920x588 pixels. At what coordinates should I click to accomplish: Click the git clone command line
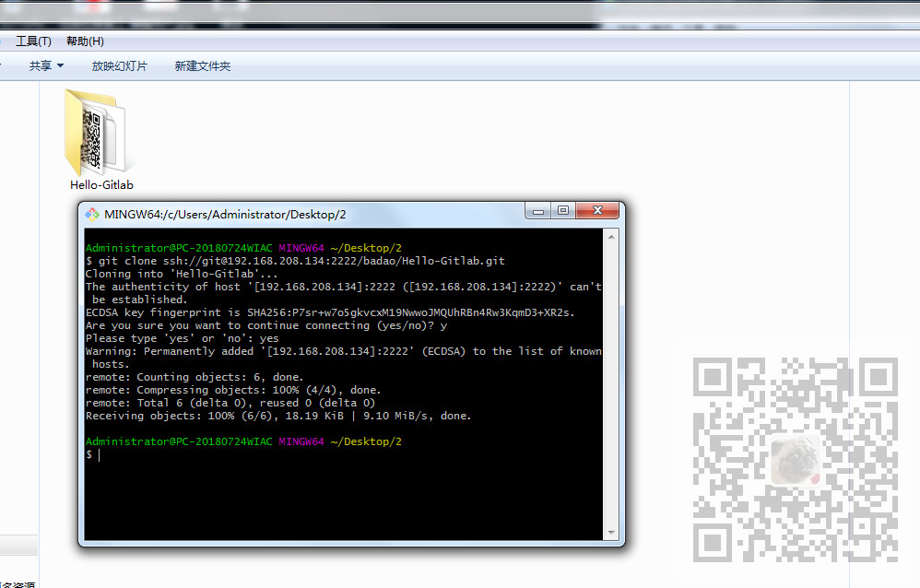[x=295, y=261]
